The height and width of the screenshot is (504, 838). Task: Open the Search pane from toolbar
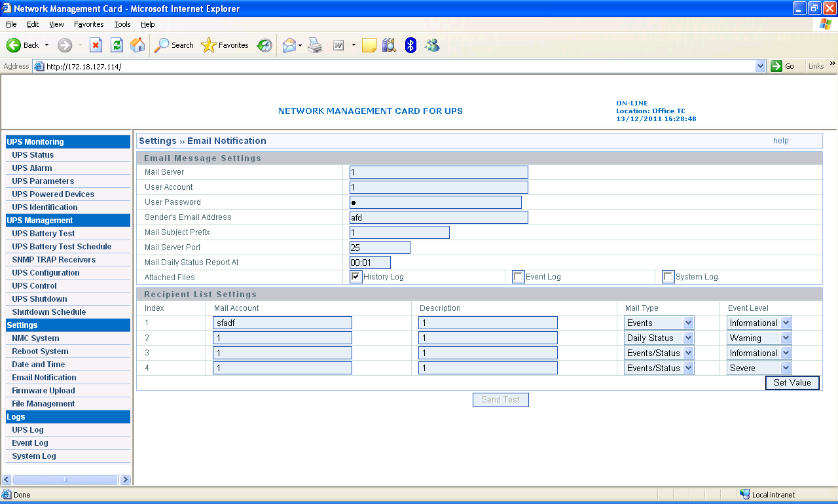174,45
